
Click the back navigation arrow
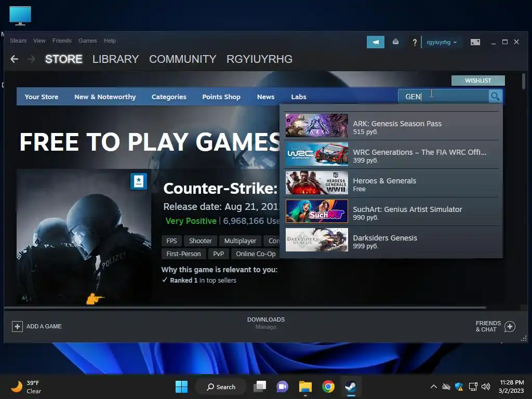14,59
